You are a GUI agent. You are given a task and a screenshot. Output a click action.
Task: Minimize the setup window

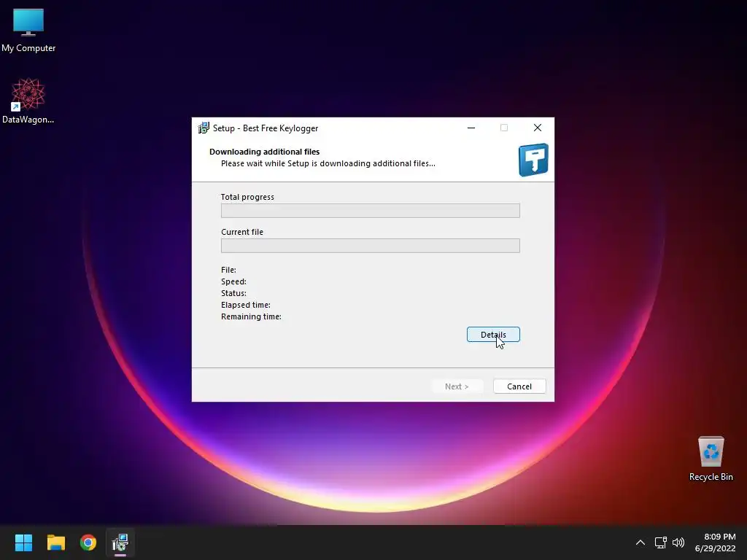tap(471, 128)
